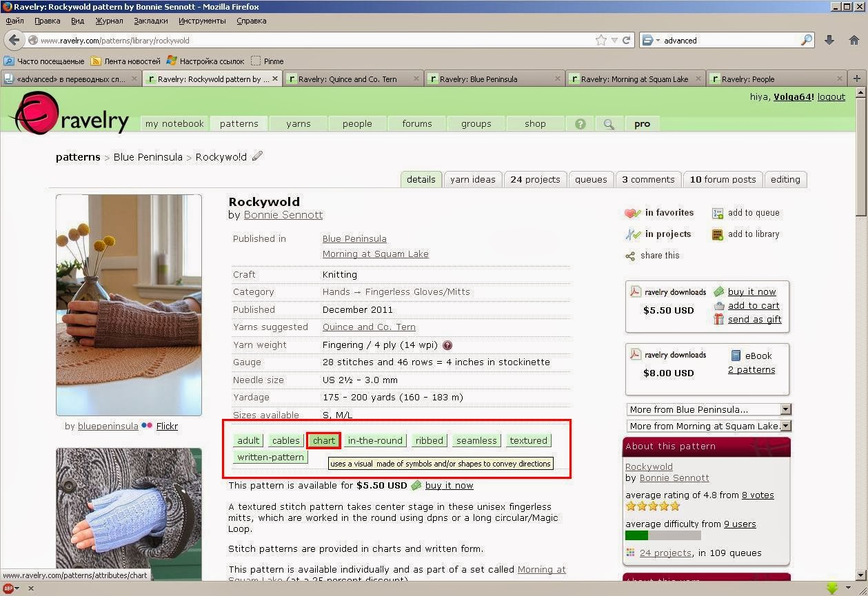The image size is (868, 596).
Task: Bookmark page with the star icon
Action: click(x=600, y=40)
